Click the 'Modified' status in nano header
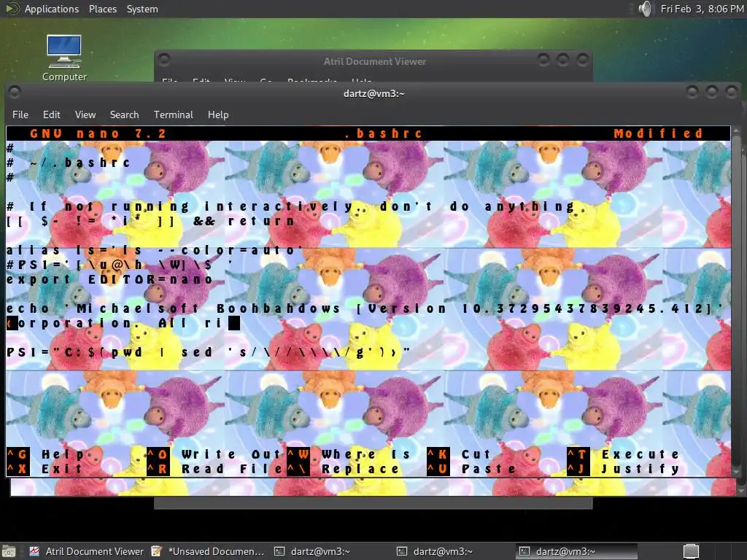Viewport: 747px width, 560px height. [659, 133]
